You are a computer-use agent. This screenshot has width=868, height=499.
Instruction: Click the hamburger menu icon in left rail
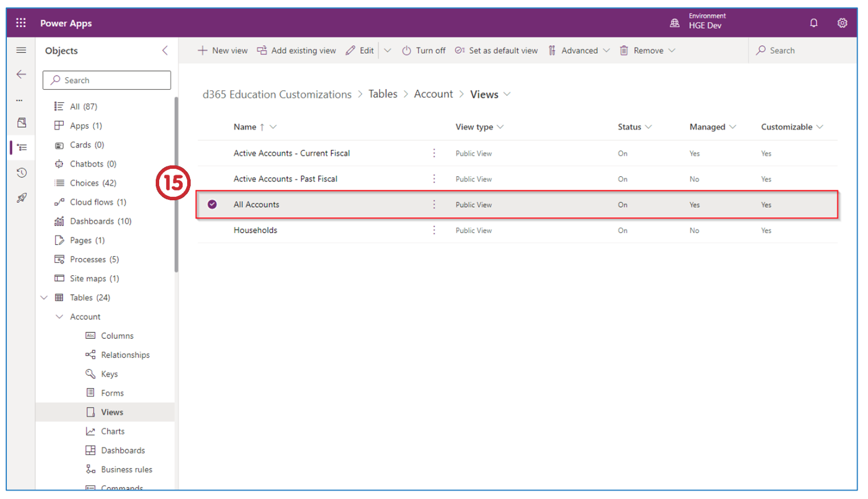pos(21,50)
